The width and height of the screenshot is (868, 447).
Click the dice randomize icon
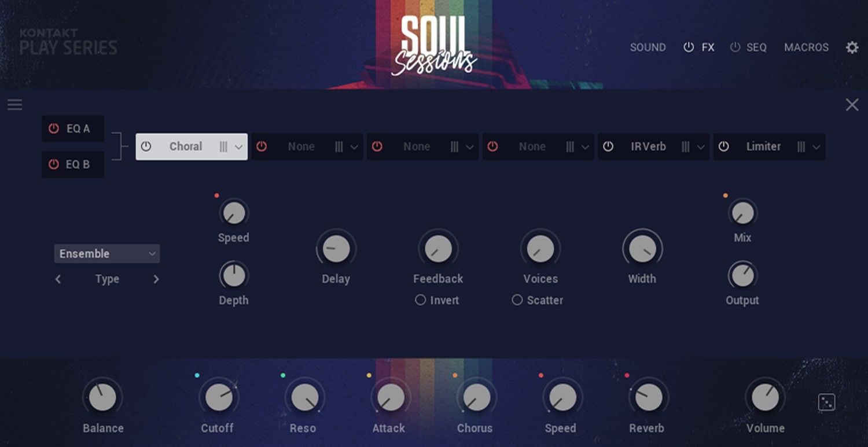[x=826, y=401]
